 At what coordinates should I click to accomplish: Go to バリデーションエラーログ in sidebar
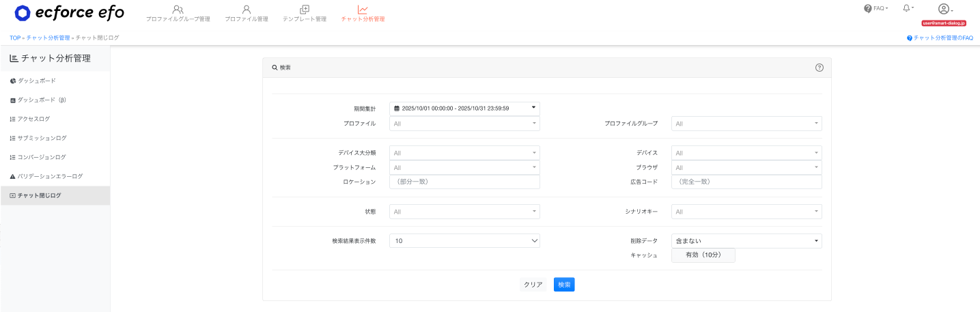pos(50,176)
